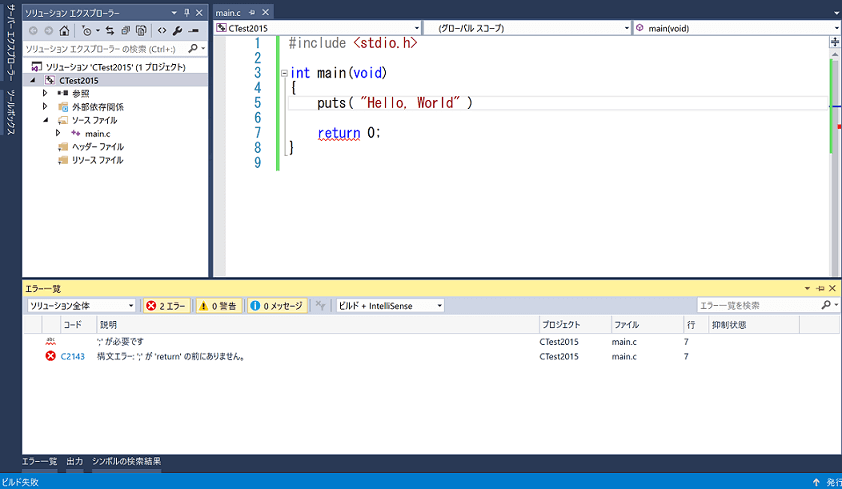Expand the 外部依存関係 node
The image size is (842, 489).
click(x=45, y=106)
